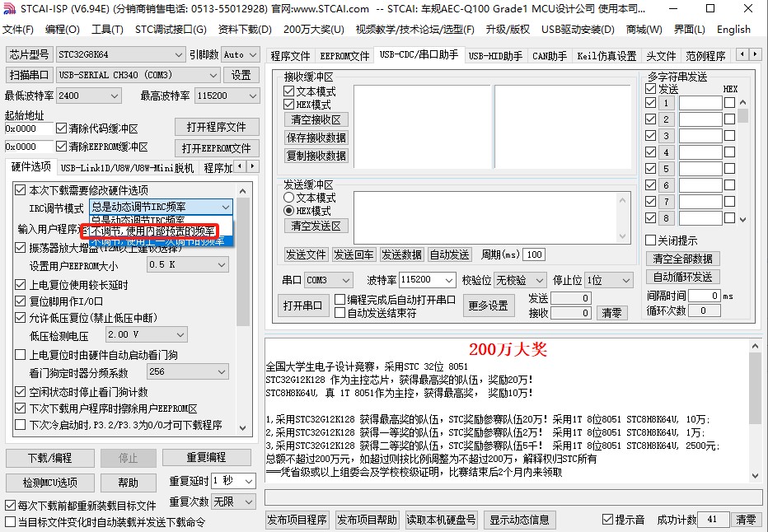The image size is (768, 532).
Task: Click the 清空接收区 button
Action: click(x=316, y=119)
